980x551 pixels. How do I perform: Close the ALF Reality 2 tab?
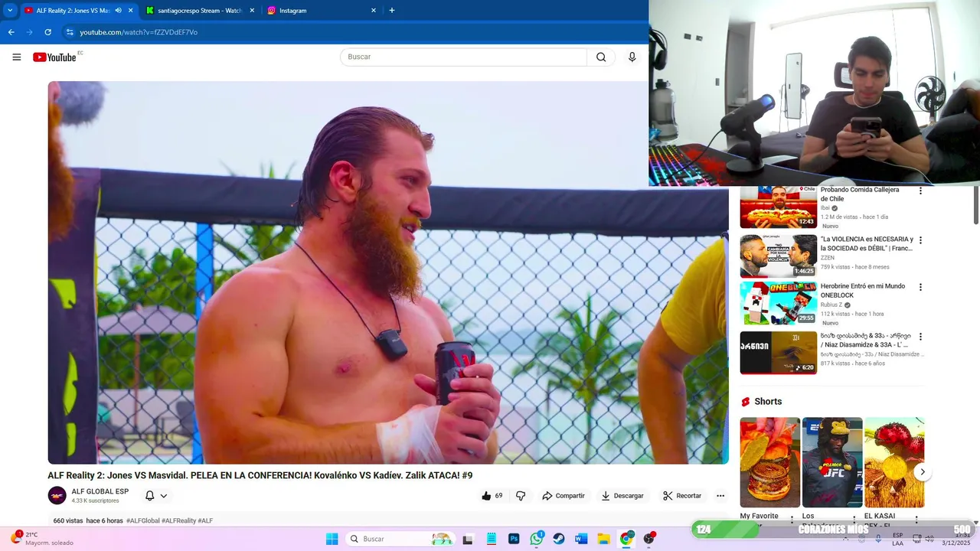(130, 11)
